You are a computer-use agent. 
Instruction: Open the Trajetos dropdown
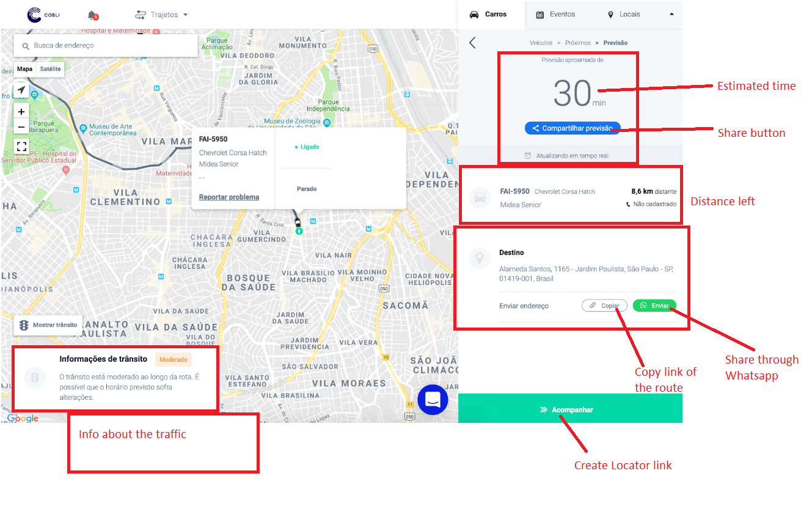pyautogui.click(x=161, y=15)
